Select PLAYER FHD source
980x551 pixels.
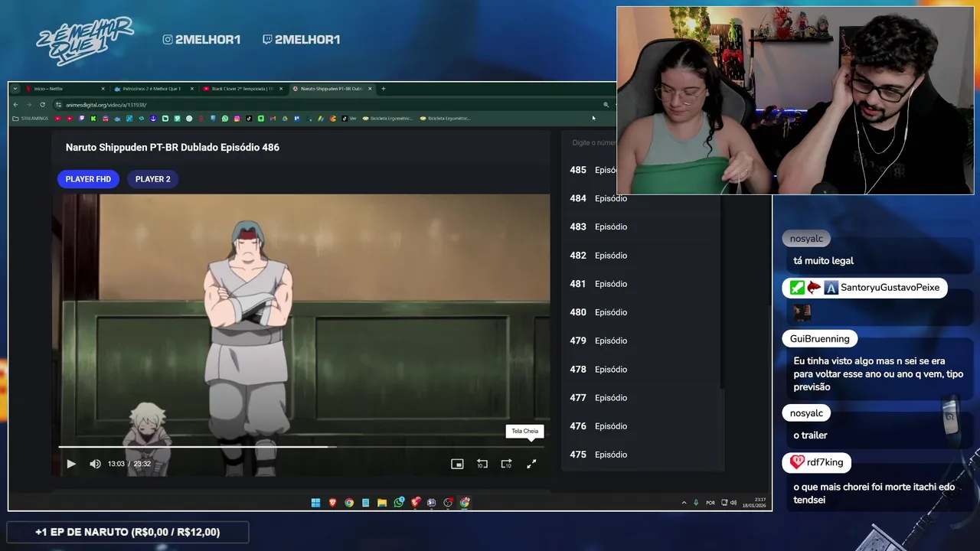(x=88, y=179)
